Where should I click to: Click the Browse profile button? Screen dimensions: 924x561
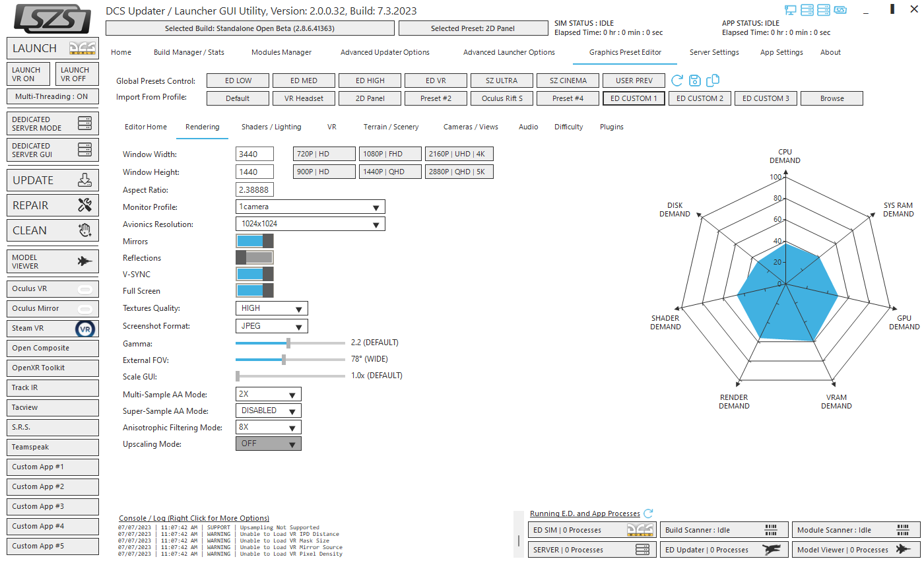[832, 98]
